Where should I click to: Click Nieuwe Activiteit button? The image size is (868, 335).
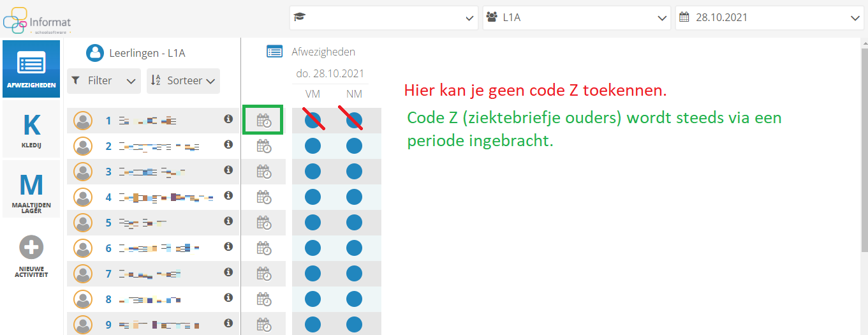(x=31, y=257)
